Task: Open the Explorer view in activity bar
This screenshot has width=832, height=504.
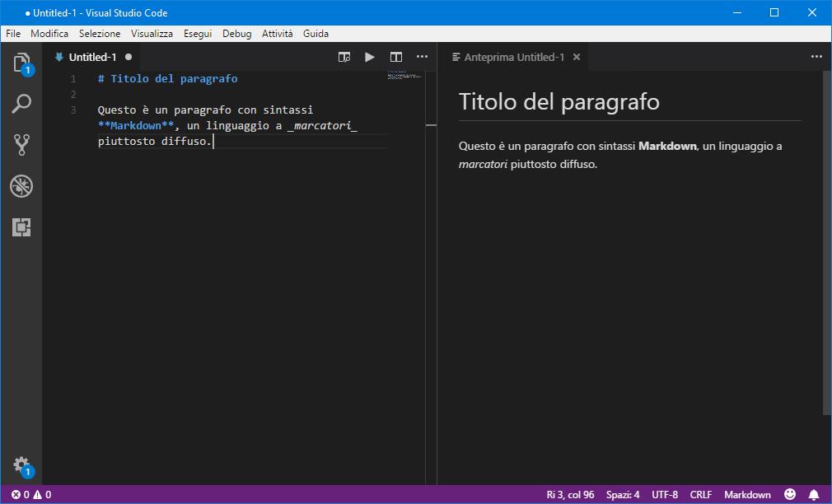Action: pyautogui.click(x=21, y=63)
